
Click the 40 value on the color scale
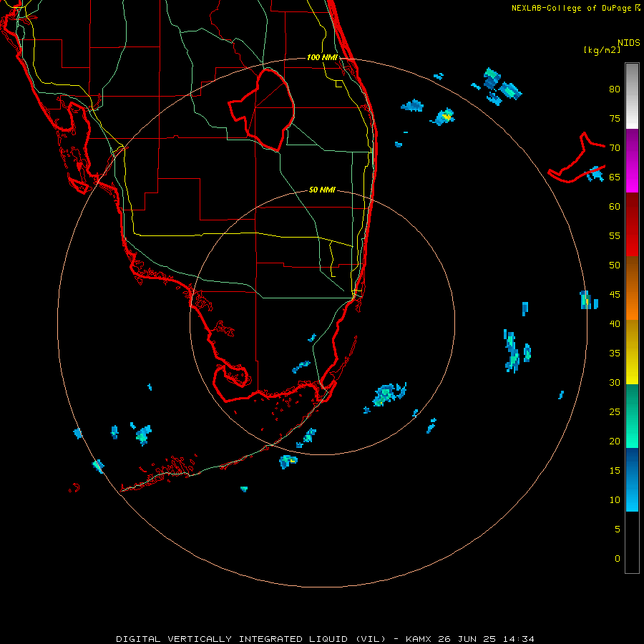(x=615, y=323)
